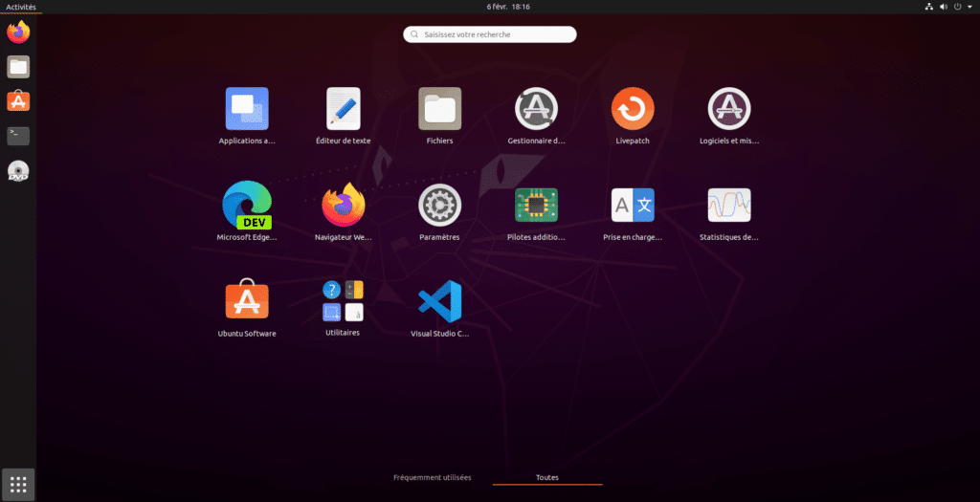This screenshot has width=980, height=502.
Task: Launch Microsoft Edge Dev browser
Action: coord(247,206)
